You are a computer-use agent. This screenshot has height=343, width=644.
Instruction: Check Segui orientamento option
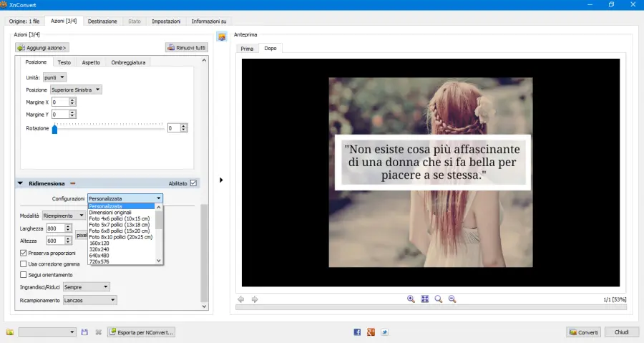[x=24, y=274]
